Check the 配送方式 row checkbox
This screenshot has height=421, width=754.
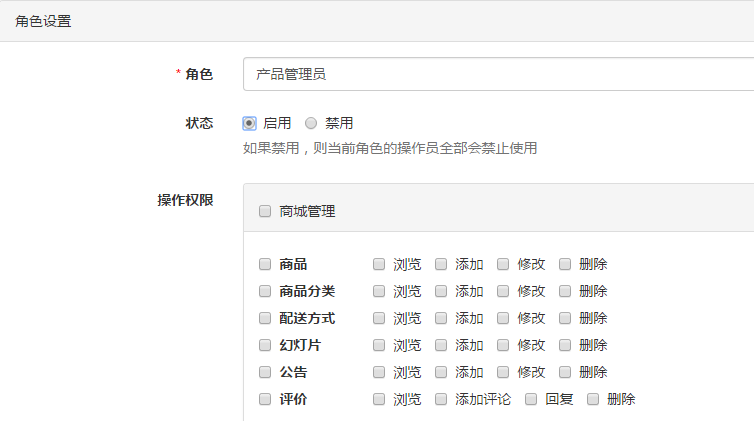tap(265, 318)
